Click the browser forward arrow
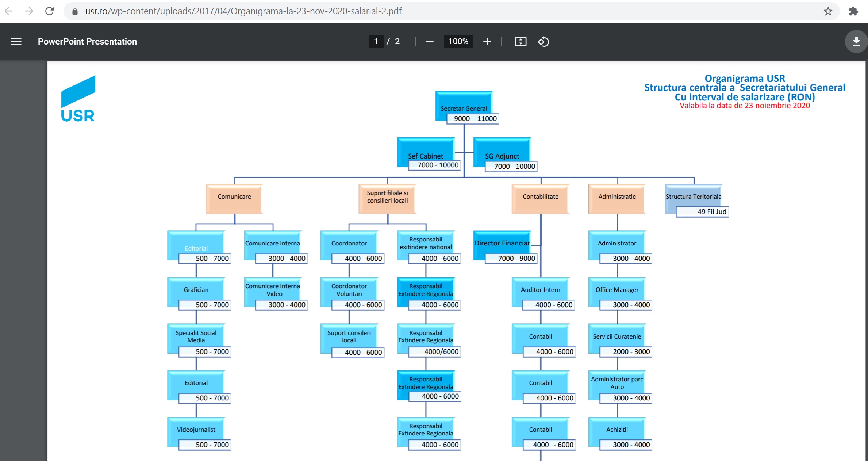 tap(29, 11)
